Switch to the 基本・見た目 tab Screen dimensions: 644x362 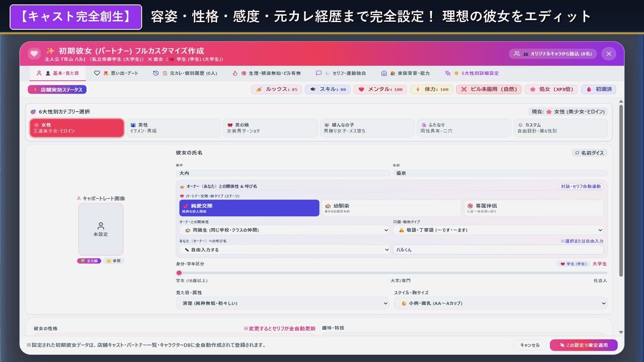coord(58,73)
